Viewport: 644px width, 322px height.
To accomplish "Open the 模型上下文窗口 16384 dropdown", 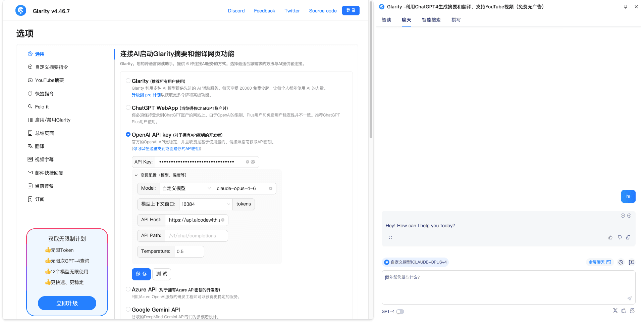I will tap(206, 204).
